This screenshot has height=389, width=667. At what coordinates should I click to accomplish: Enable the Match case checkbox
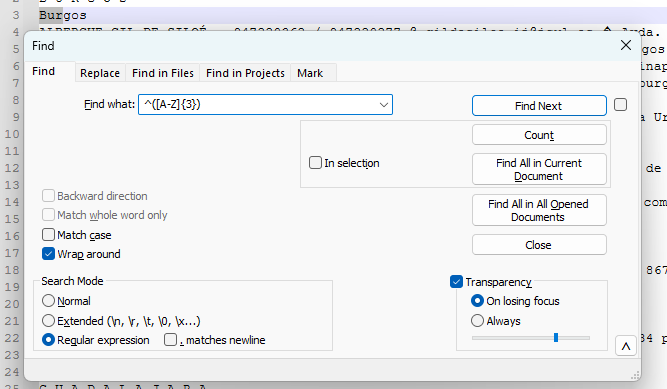pos(48,235)
